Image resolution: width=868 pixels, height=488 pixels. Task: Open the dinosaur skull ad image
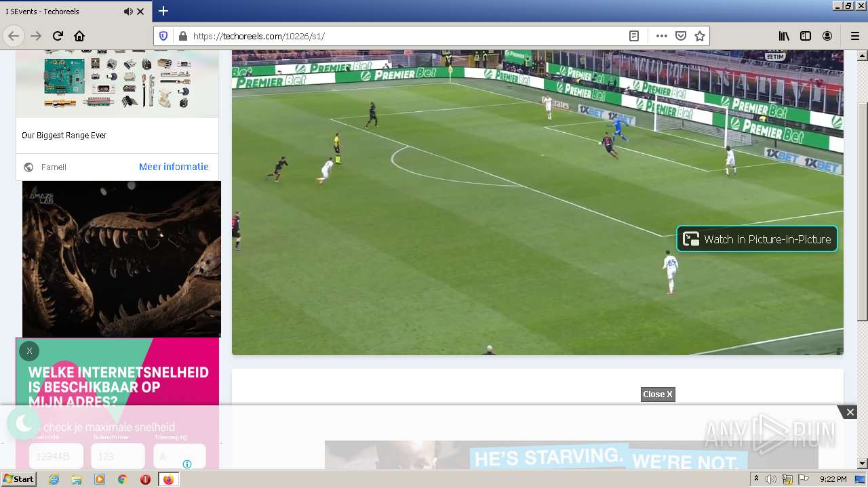[121, 259]
